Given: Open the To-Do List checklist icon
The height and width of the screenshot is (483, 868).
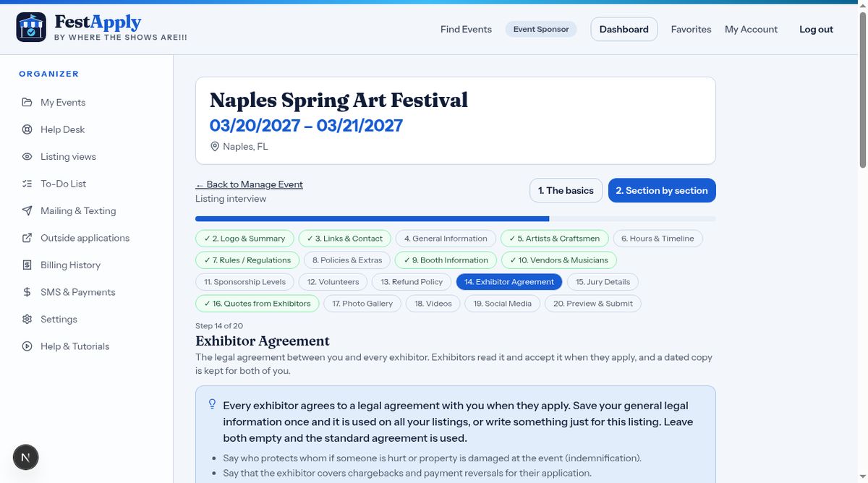Looking at the screenshot, I should [27, 184].
